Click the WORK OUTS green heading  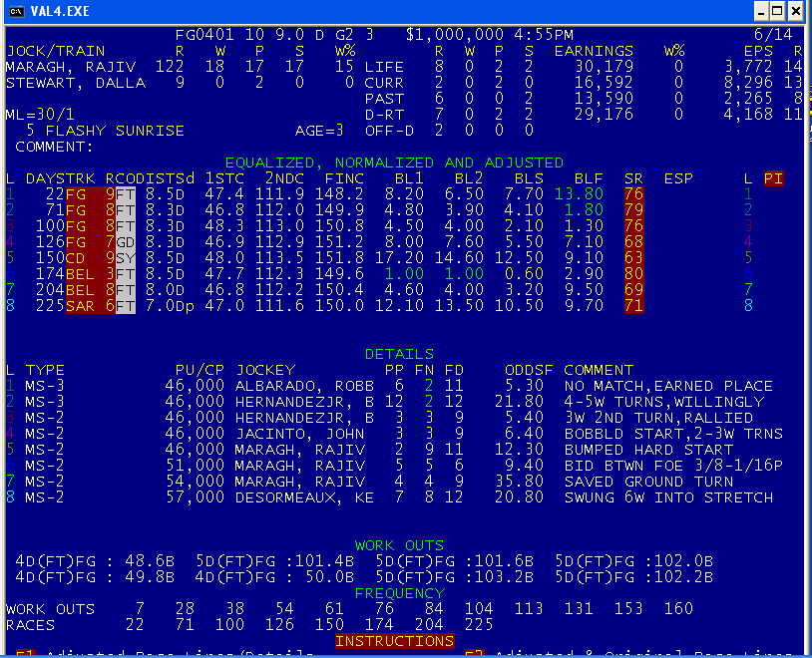(399, 545)
